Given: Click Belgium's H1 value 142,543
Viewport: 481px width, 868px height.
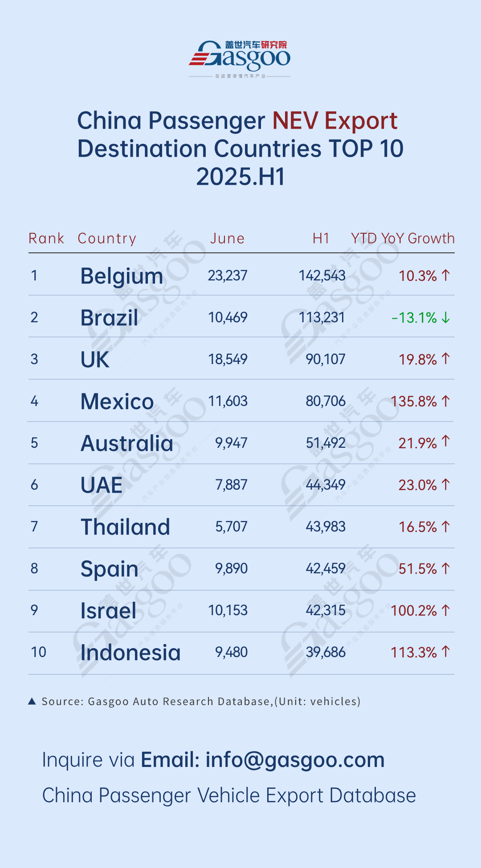Looking at the screenshot, I should point(322,276).
